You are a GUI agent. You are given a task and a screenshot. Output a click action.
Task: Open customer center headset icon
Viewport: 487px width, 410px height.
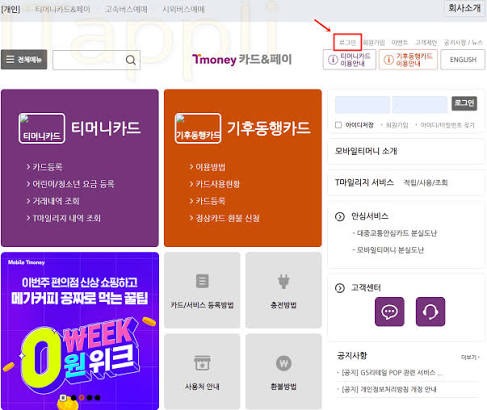coord(430,312)
